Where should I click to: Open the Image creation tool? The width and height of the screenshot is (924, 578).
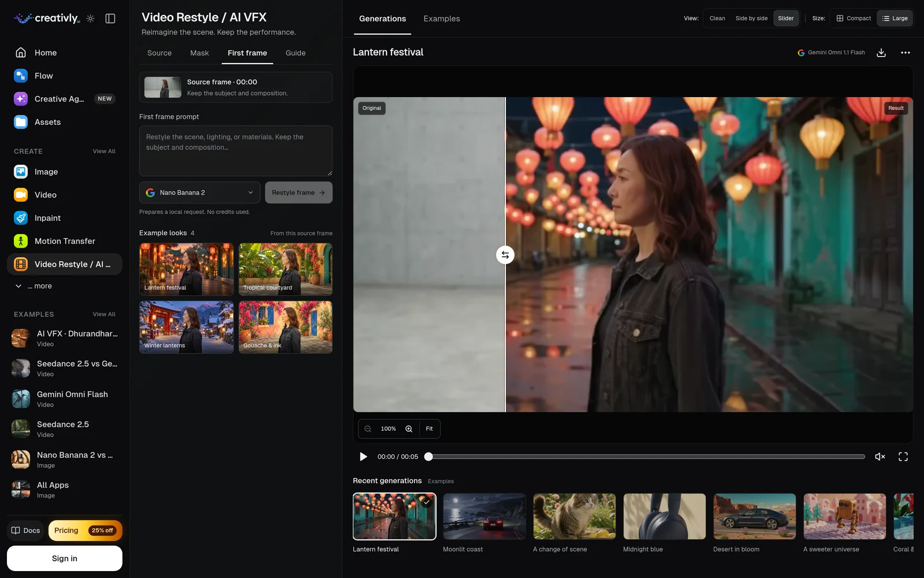[x=65, y=172]
